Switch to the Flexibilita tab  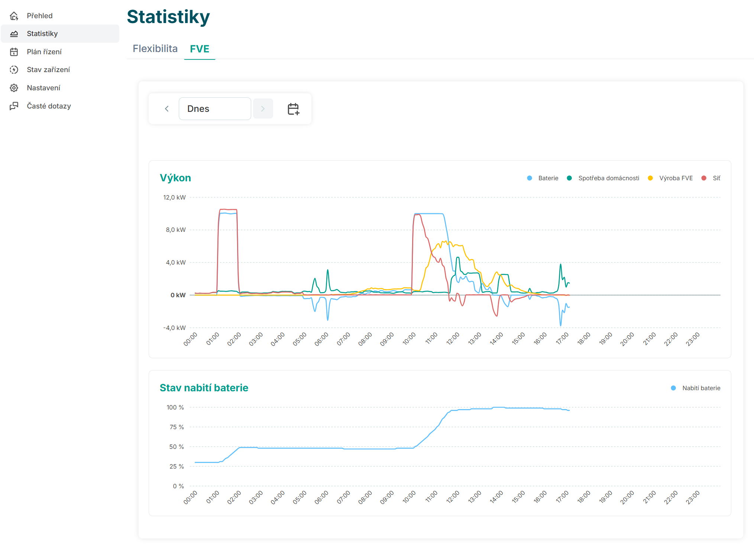coord(155,49)
